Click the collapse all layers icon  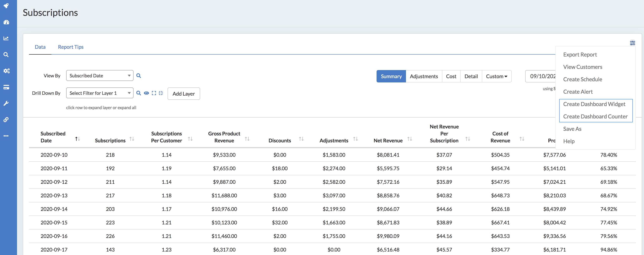click(x=161, y=93)
